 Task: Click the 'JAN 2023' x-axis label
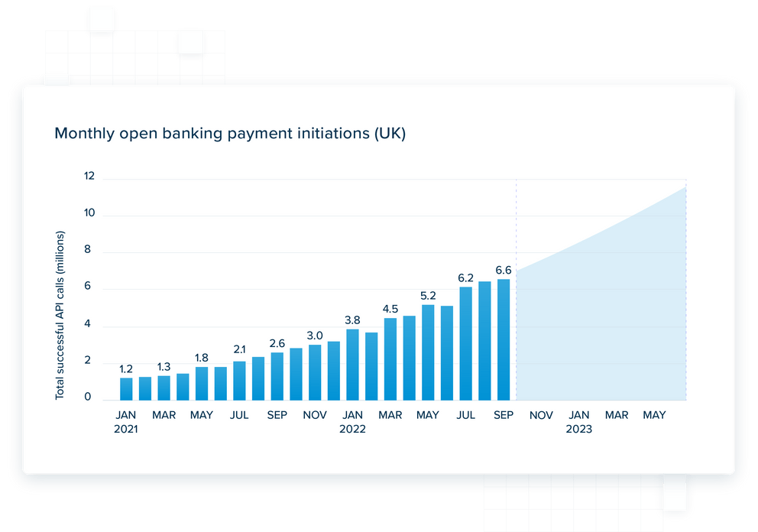pyautogui.click(x=578, y=422)
